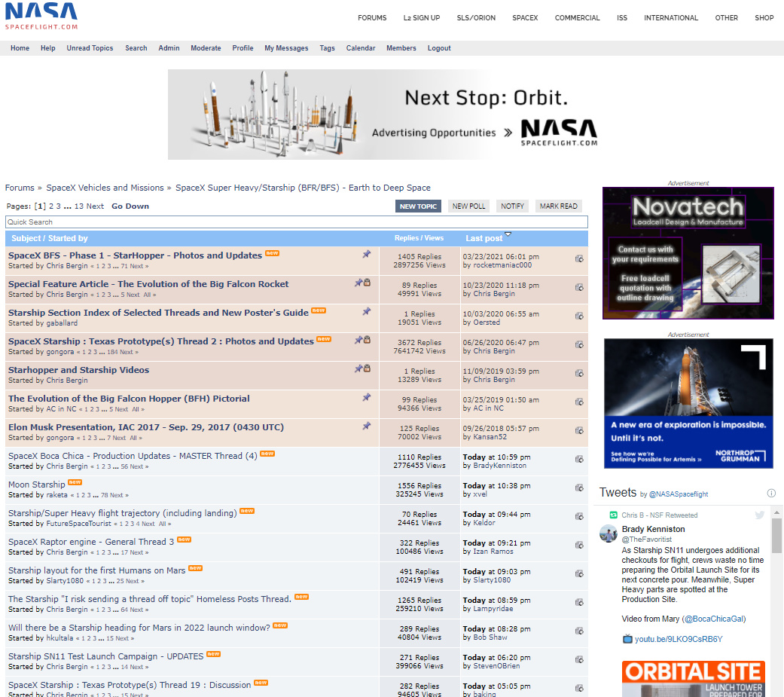The height and width of the screenshot is (697, 784).
Task: Sort threads by Subject column header
Action: 26,238
